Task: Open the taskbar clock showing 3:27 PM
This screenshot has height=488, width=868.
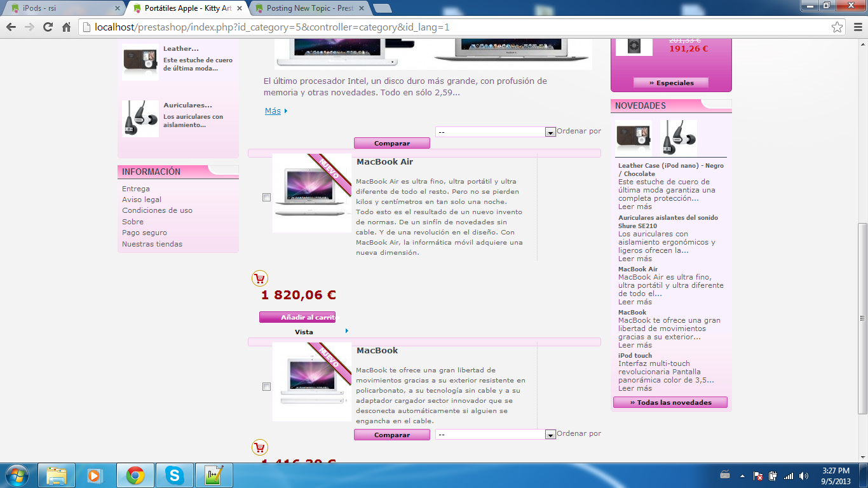Action: click(x=836, y=476)
